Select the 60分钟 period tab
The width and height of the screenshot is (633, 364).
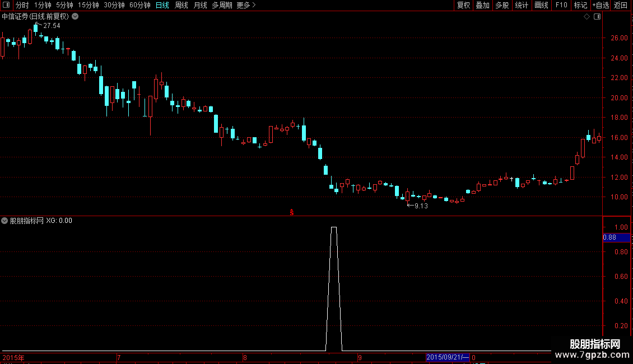(x=139, y=5)
